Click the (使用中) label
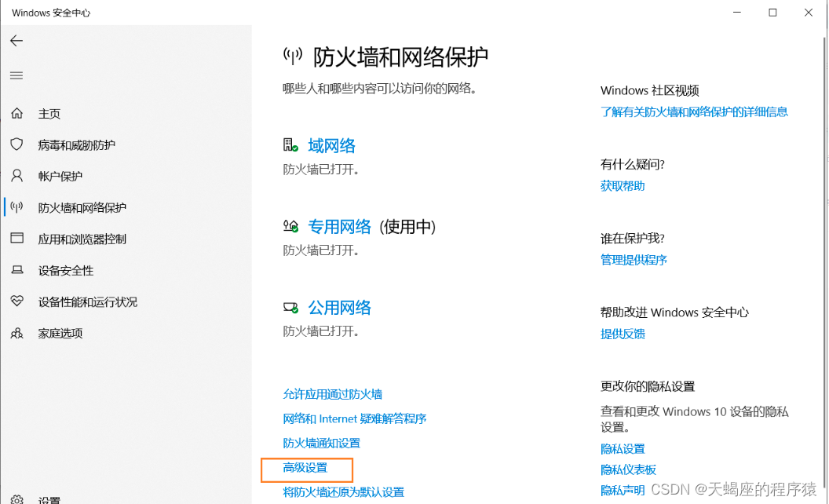 407,226
